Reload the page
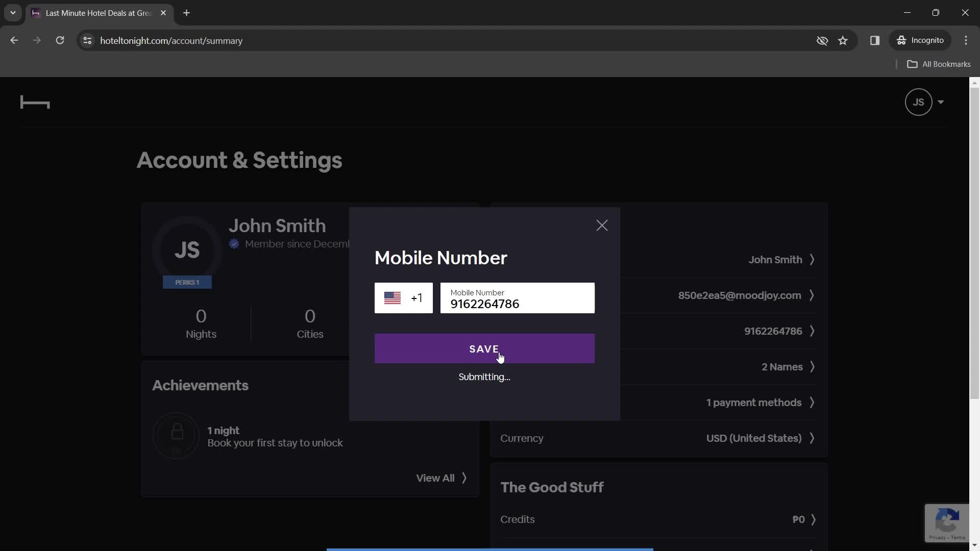 [60, 40]
